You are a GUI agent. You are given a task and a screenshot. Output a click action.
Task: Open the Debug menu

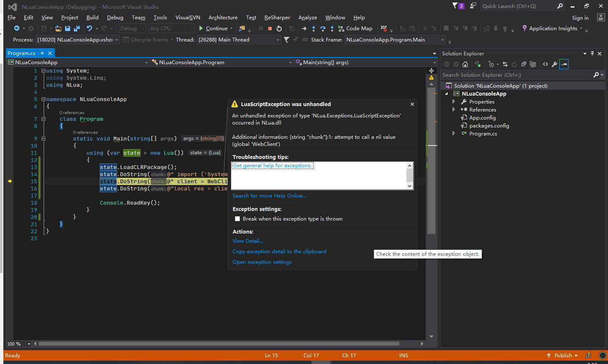tap(115, 18)
